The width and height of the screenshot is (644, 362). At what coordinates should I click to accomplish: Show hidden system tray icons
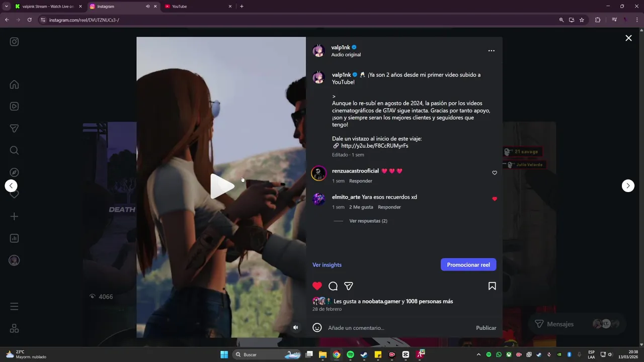coord(478,354)
